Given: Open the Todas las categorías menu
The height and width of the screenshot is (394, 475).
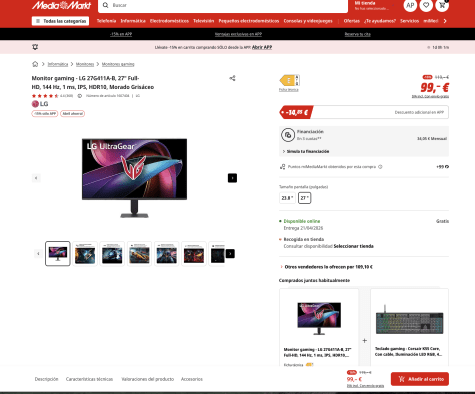Looking at the screenshot, I should point(60,21).
